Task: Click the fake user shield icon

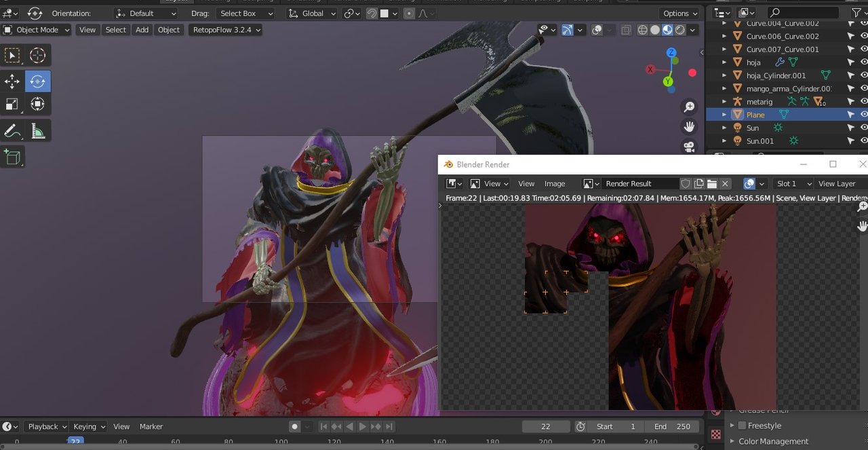Action: pos(686,183)
